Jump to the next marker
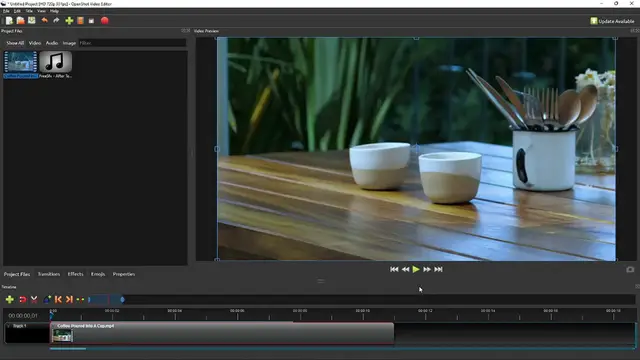The width and height of the screenshot is (640, 360). click(69, 300)
